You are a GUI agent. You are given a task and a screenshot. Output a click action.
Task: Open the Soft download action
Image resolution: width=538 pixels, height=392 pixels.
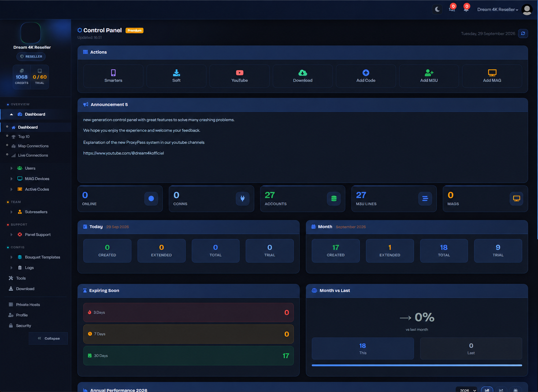(176, 76)
